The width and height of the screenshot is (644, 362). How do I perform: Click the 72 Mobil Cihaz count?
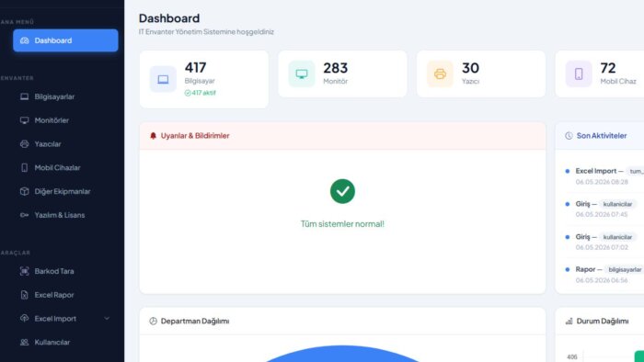pos(608,68)
